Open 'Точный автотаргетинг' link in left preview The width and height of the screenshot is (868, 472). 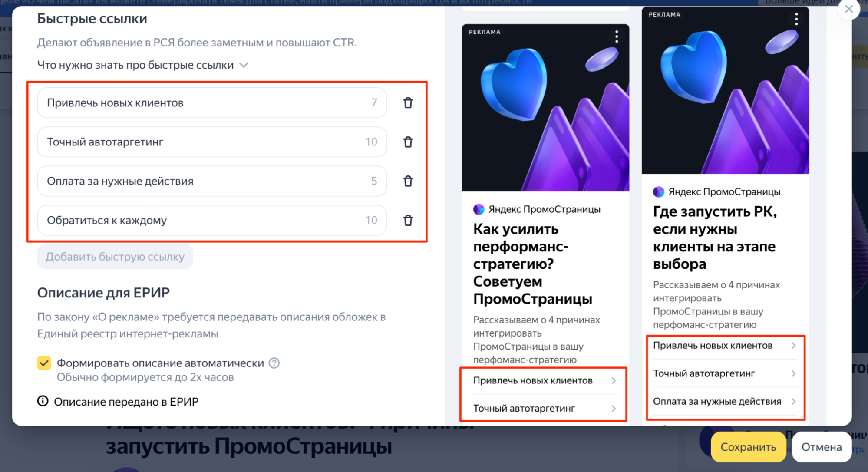(x=524, y=409)
